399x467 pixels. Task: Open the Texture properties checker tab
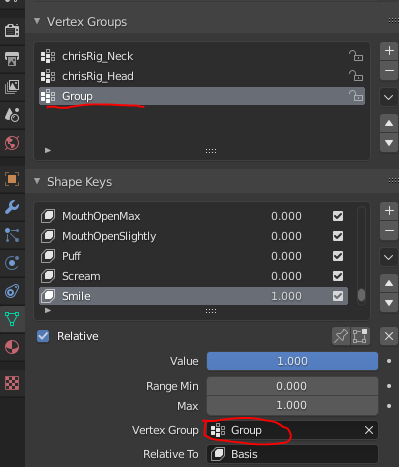coord(12,383)
